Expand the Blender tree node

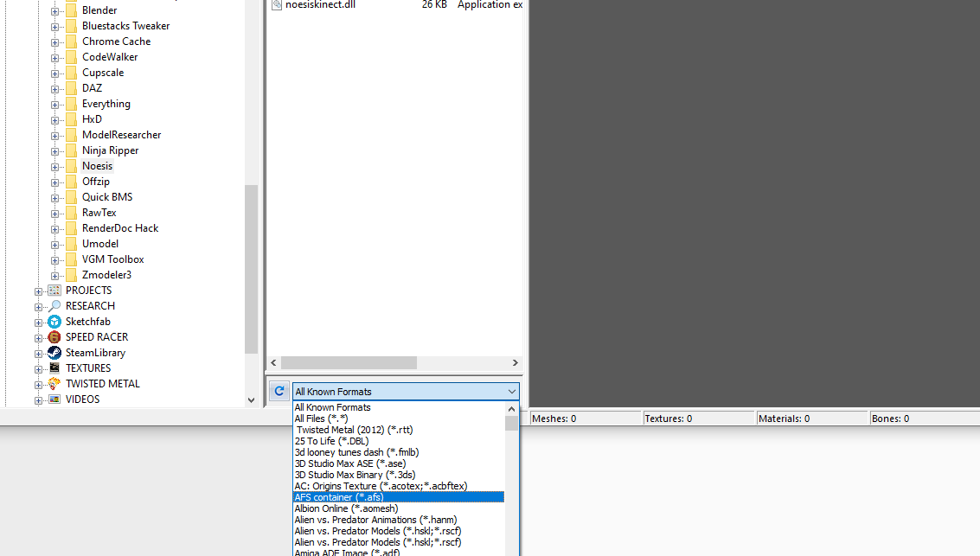click(55, 11)
